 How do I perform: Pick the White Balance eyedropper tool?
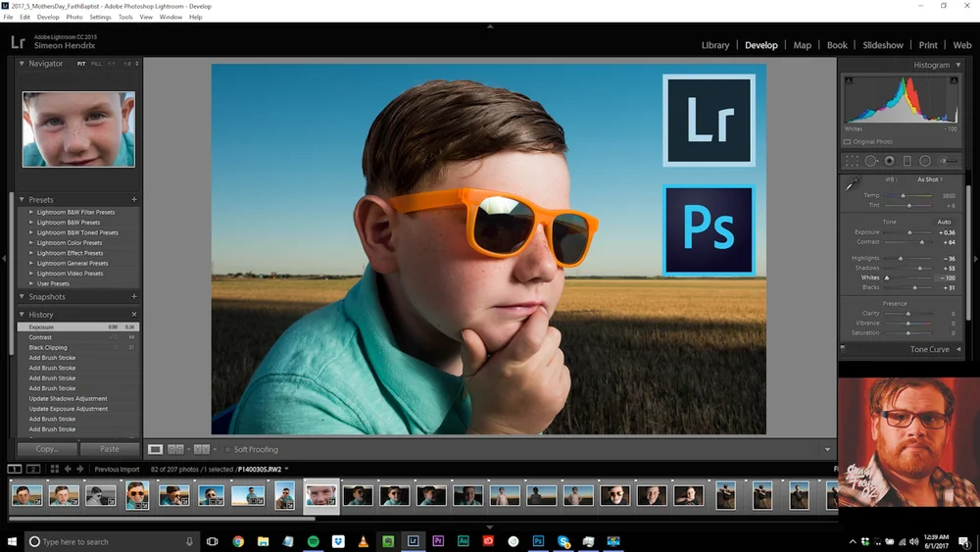click(x=854, y=182)
